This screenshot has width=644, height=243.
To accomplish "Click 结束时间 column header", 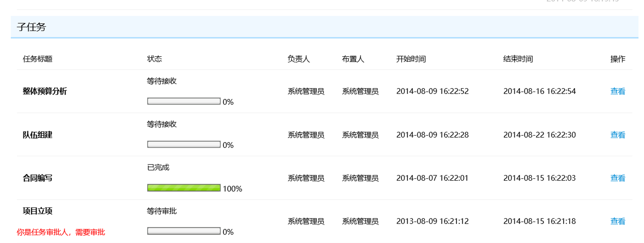I will (518, 59).
